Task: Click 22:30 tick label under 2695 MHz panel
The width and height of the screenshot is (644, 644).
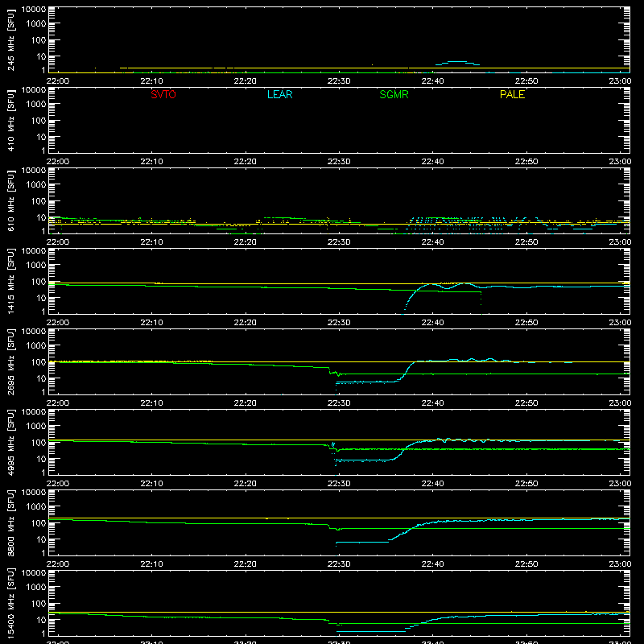Action: [x=339, y=403]
